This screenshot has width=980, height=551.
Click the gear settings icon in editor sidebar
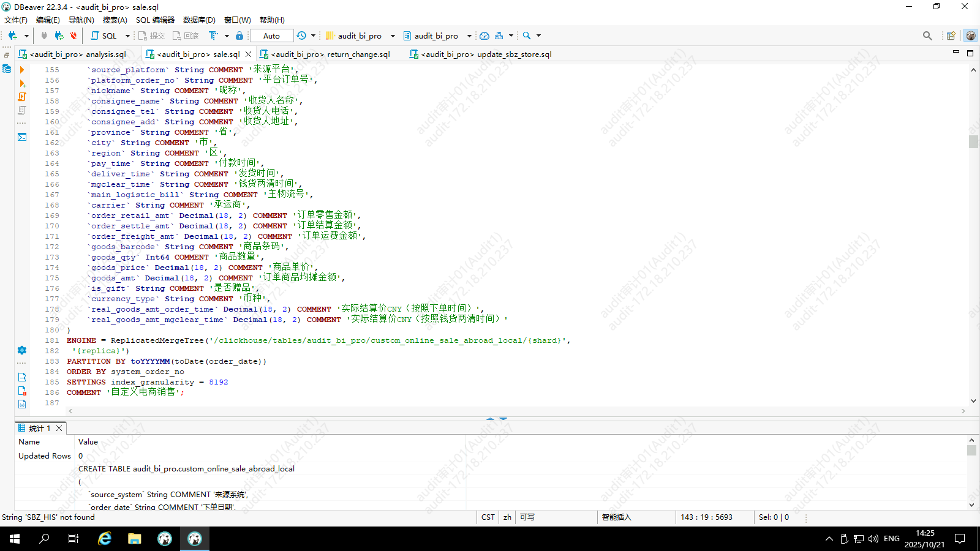click(x=22, y=350)
